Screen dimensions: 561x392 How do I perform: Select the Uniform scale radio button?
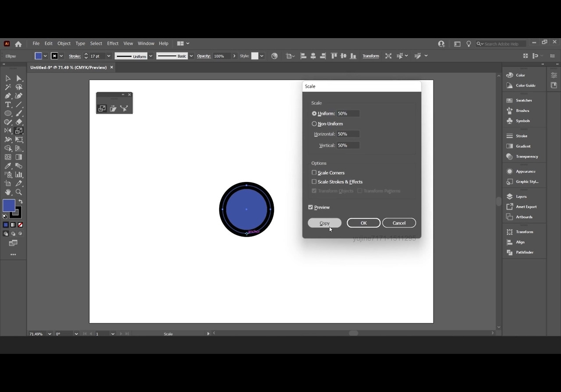[314, 114]
